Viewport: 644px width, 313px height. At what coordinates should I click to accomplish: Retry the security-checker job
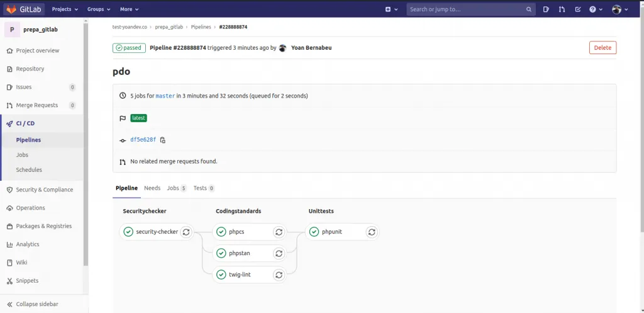tap(186, 232)
